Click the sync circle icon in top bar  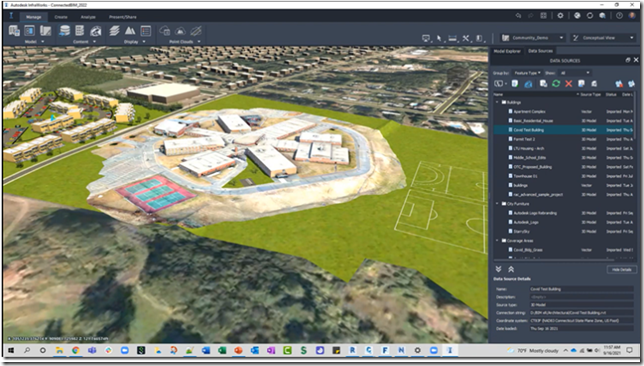tap(590, 16)
